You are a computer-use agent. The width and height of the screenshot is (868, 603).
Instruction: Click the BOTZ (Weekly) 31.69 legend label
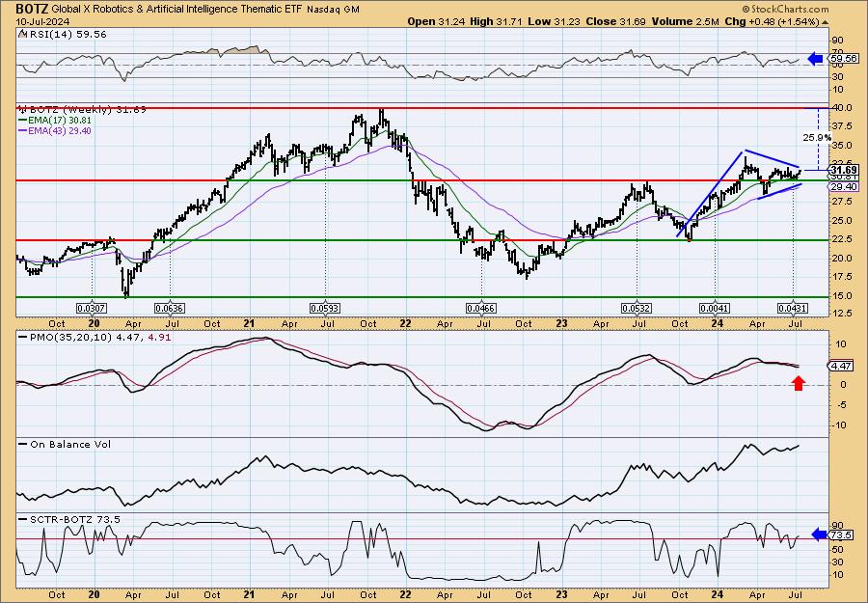(x=88, y=110)
